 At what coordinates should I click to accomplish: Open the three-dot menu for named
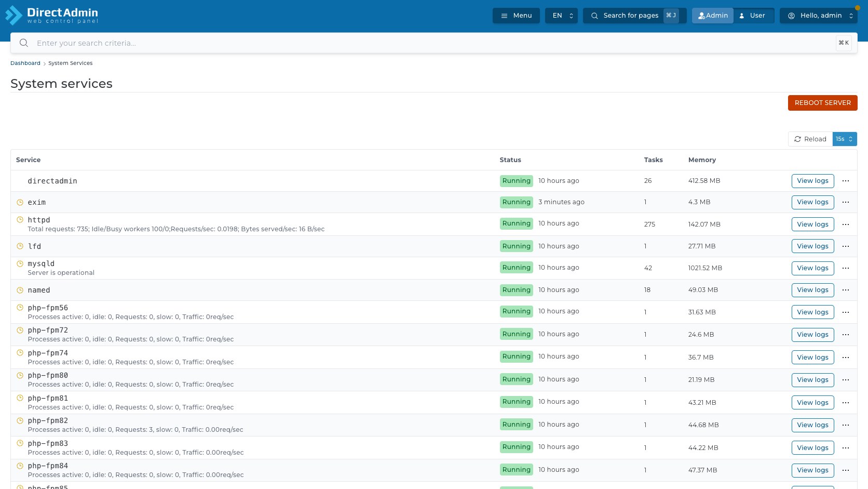tap(846, 290)
